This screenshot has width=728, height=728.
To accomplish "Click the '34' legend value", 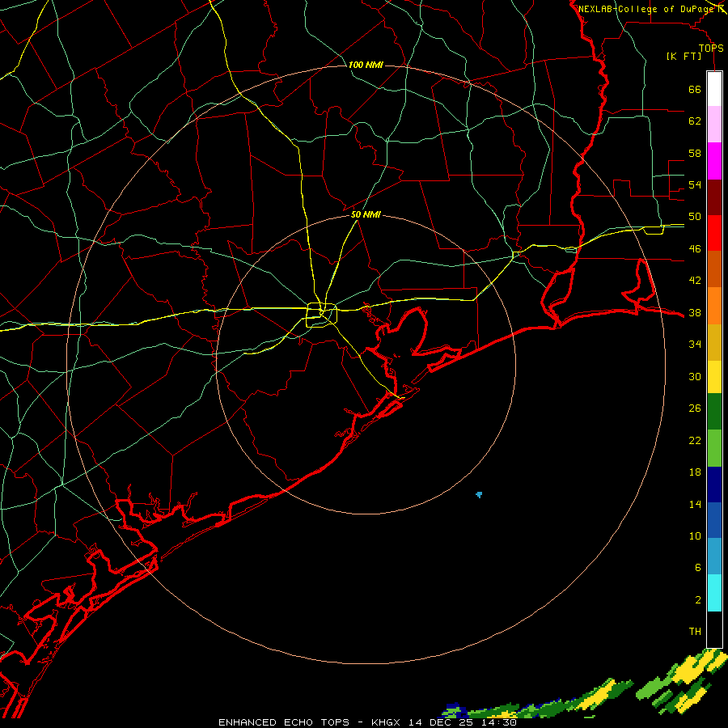I will 695,345.
